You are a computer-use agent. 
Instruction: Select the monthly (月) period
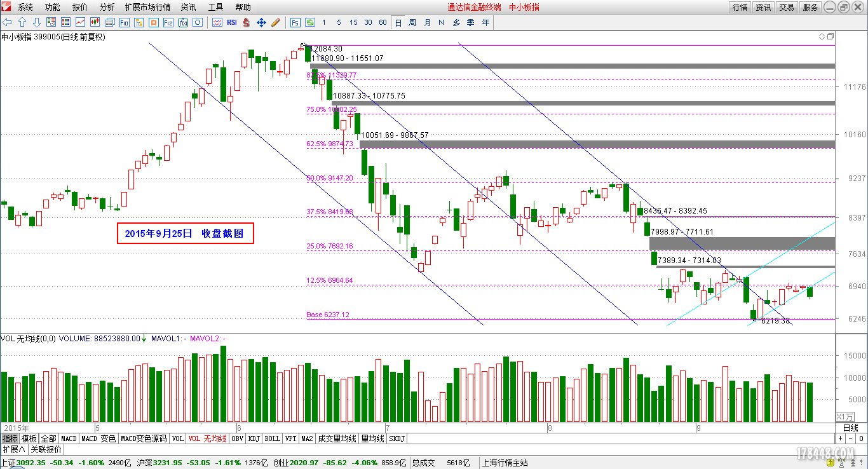click(427, 22)
